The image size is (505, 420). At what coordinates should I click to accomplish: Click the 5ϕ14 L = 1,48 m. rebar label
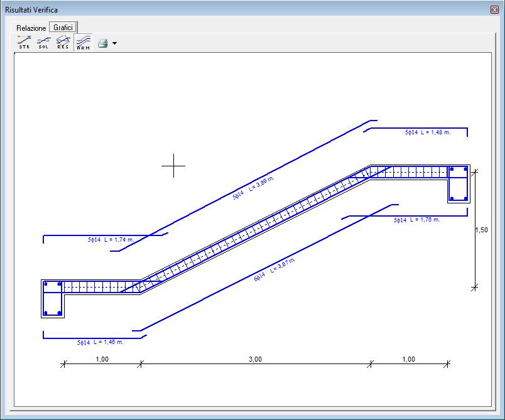(428, 132)
